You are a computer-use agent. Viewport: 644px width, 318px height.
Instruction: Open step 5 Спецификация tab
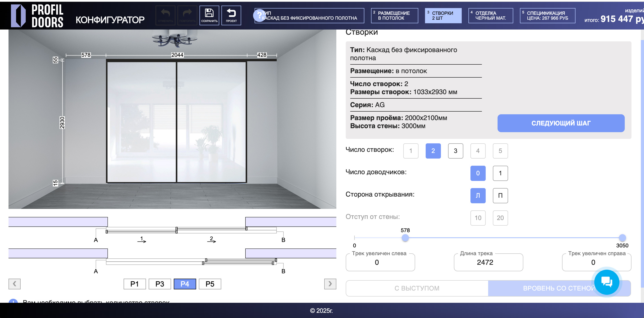pyautogui.click(x=547, y=15)
